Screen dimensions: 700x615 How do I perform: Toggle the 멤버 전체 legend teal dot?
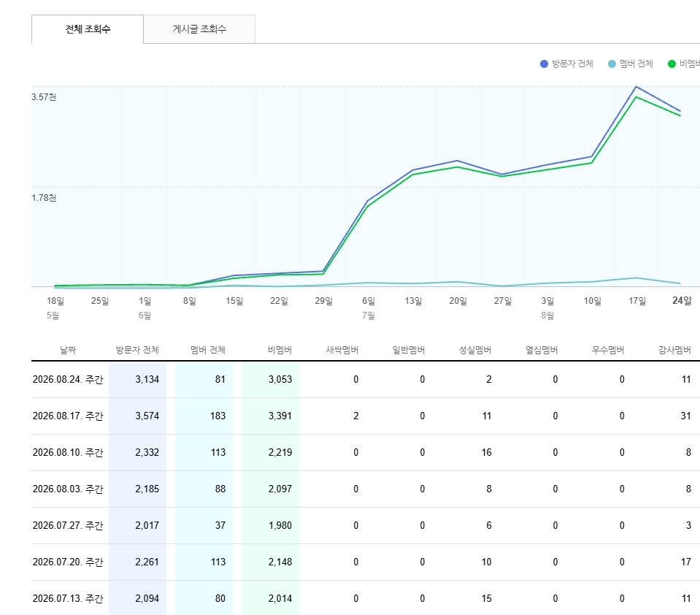pos(612,64)
